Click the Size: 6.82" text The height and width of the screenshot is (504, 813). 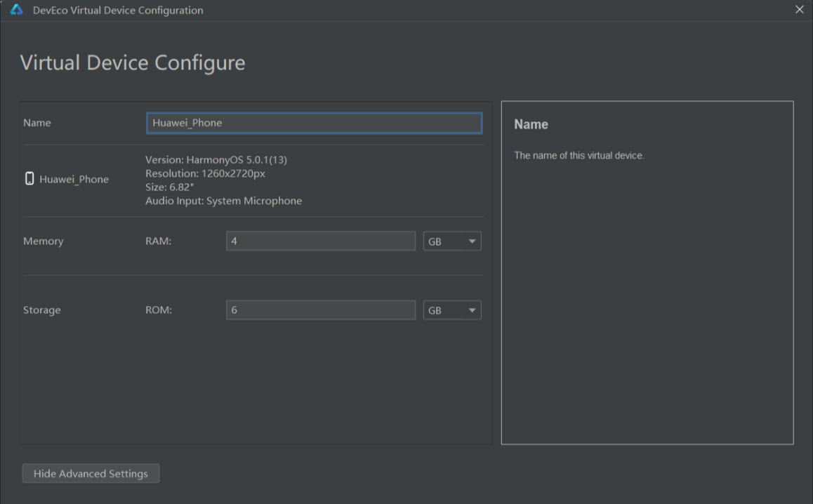coord(169,187)
